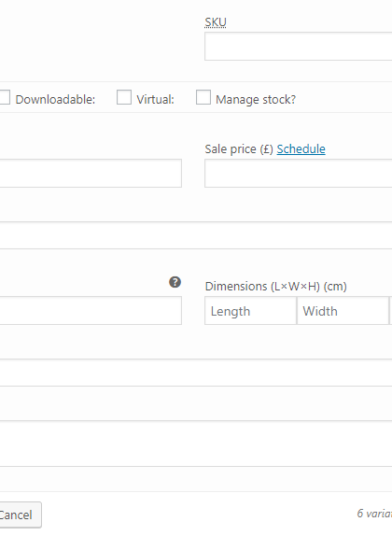The height and width of the screenshot is (536, 392).
Task: Click the weight help question mark icon
Action: [x=175, y=282]
